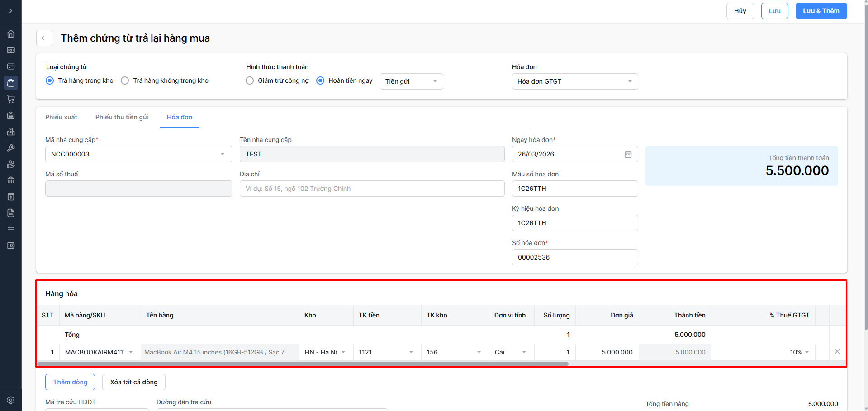Click the Số hóa đơn input field
This screenshot has height=411, width=868.
click(x=574, y=257)
